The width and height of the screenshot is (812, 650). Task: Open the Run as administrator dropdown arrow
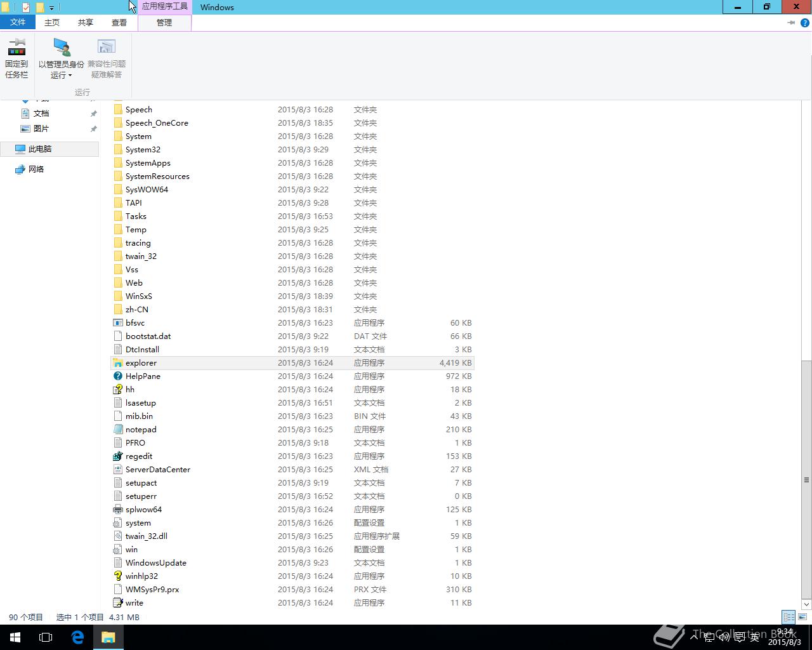pyautogui.click(x=70, y=76)
